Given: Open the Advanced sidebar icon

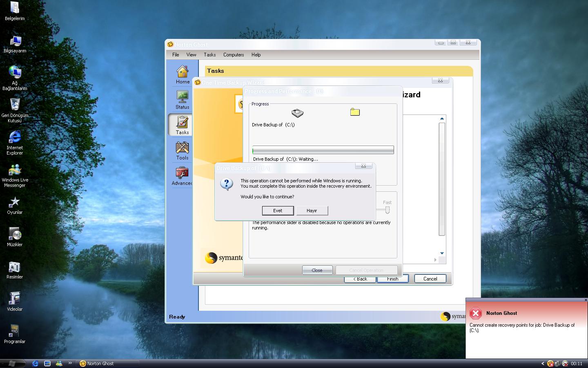Looking at the screenshot, I should click(x=182, y=176).
